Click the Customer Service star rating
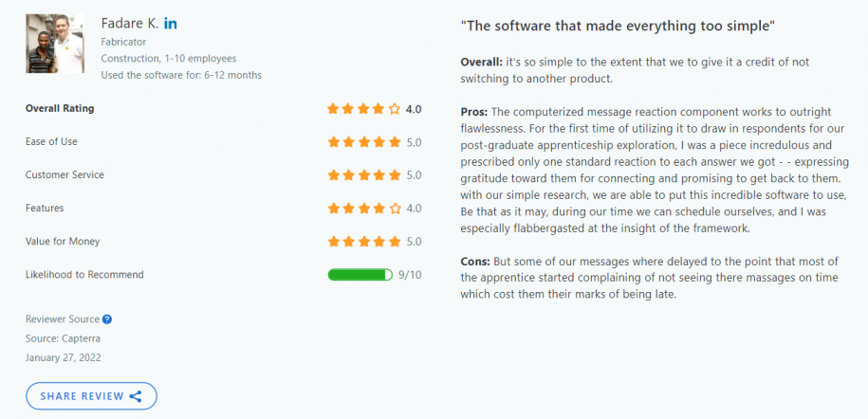 click(363, 175)
